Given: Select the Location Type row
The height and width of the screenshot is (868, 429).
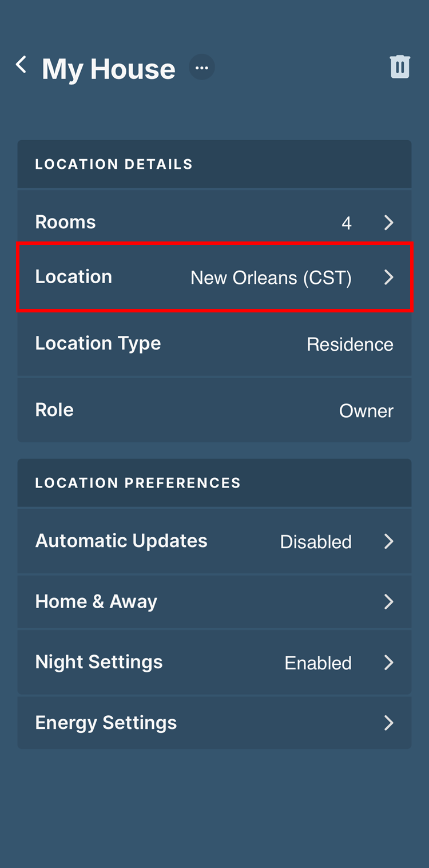Looking at the screenshot, I should (x=98, y=343).
